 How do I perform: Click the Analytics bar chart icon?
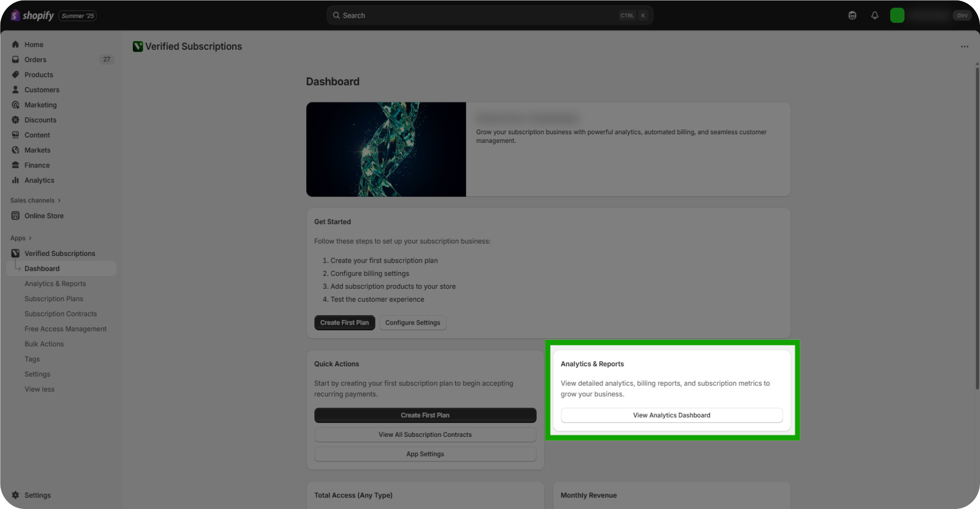pos(15,180)
